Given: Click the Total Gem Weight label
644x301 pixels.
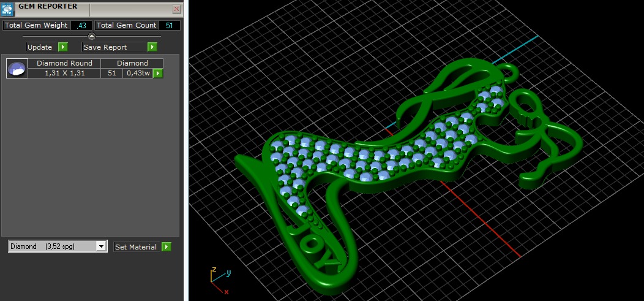Looking at the screenshot, I should (36, 26).
